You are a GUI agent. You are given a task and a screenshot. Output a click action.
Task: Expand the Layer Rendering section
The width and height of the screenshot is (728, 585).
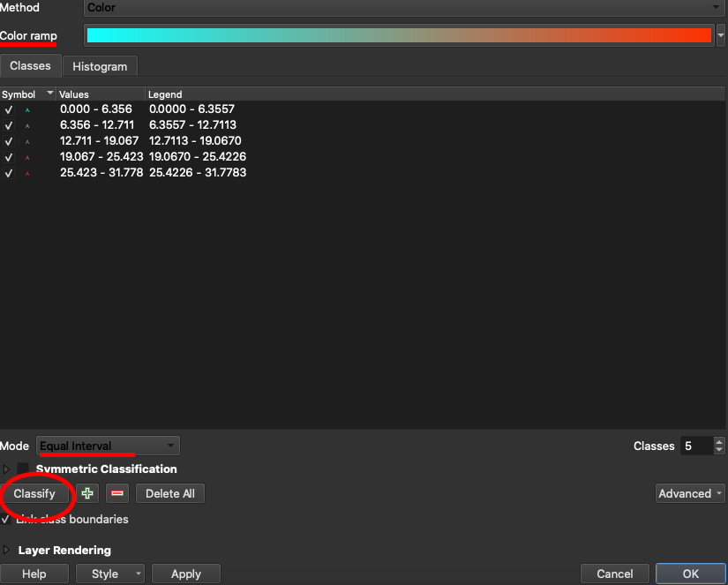coord(8,551)
